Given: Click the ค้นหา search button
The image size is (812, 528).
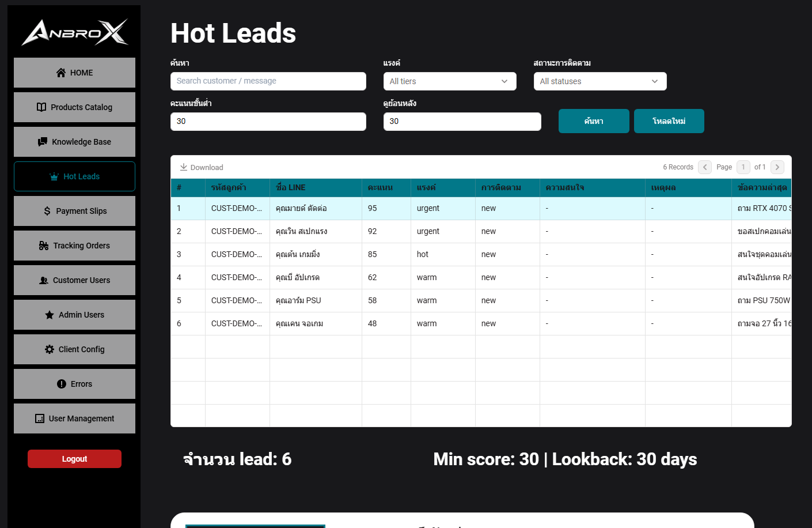Looking at the screenshot, I should 594,121.
